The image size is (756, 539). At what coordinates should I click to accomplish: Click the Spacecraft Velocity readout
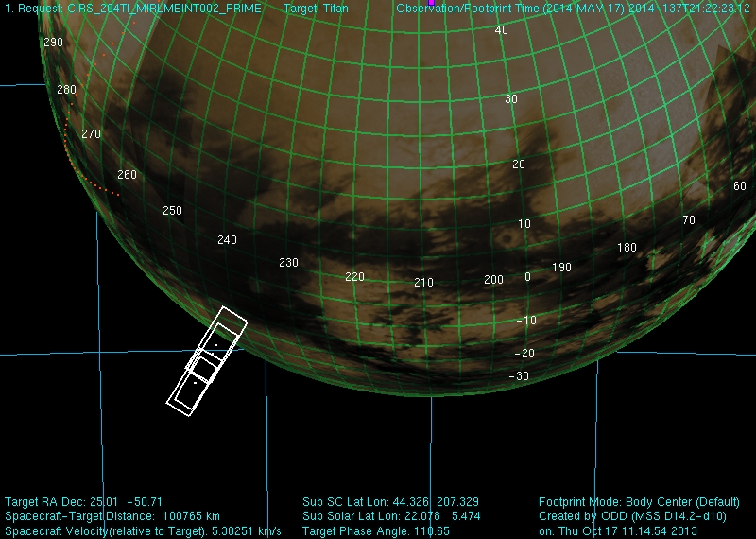pyautogui.click(x=144, y=531)
